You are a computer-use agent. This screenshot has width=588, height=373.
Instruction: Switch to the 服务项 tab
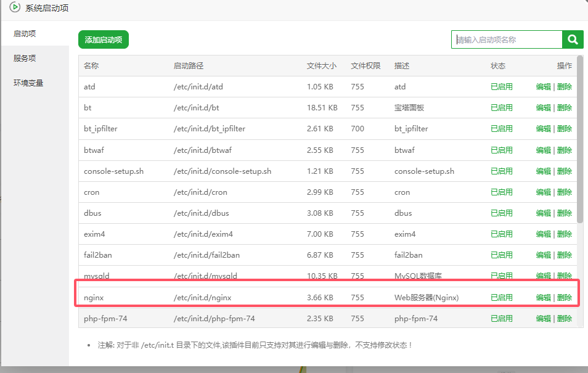(25, 58)
